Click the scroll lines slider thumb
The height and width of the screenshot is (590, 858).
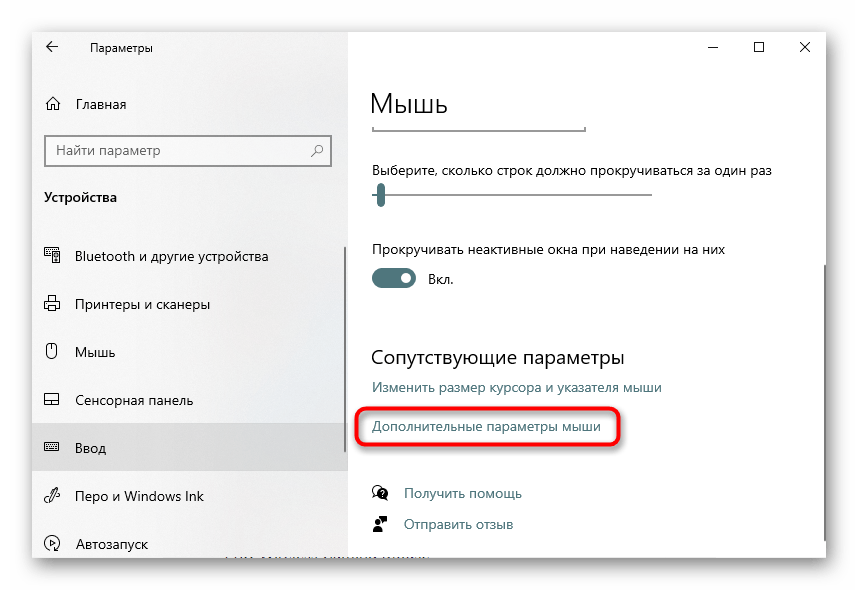pyautogui.click(x=381, y=195)
